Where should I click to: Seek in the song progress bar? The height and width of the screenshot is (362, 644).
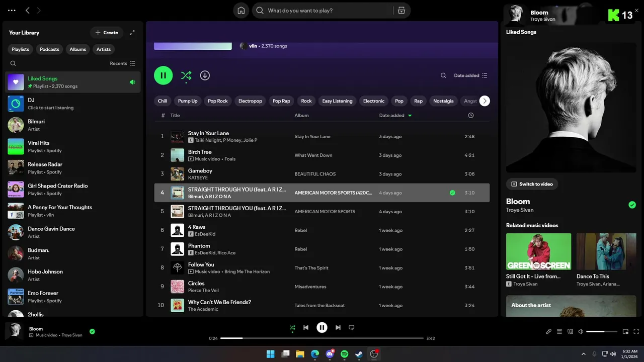(x=322, y=338)
